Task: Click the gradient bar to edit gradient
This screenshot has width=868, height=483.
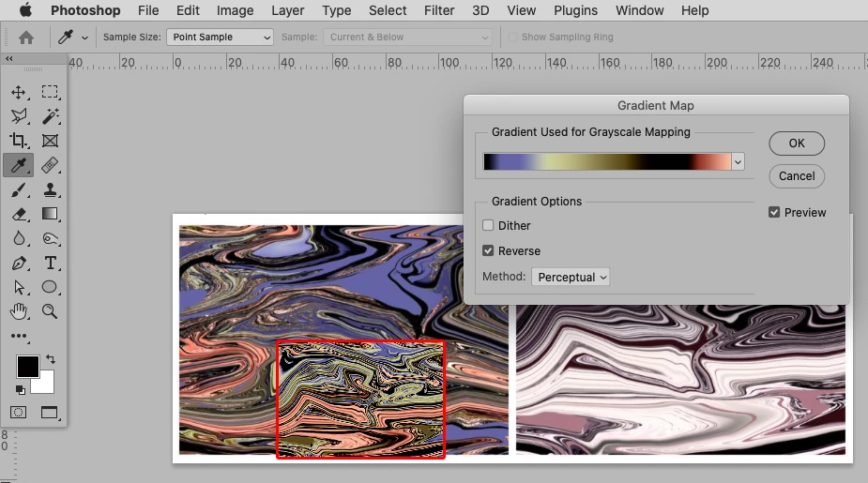Action: pos(607,161)
